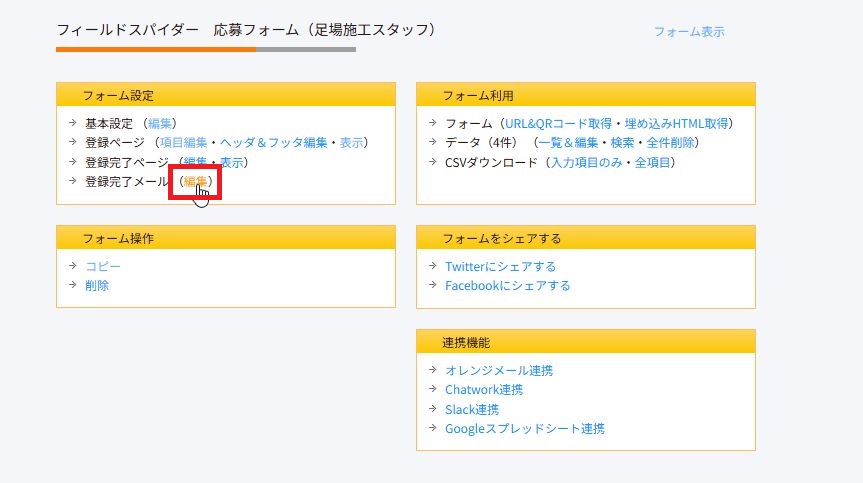Click 削除 under フォーム操作
863x483 pixels.
click(x=97, y=285)
